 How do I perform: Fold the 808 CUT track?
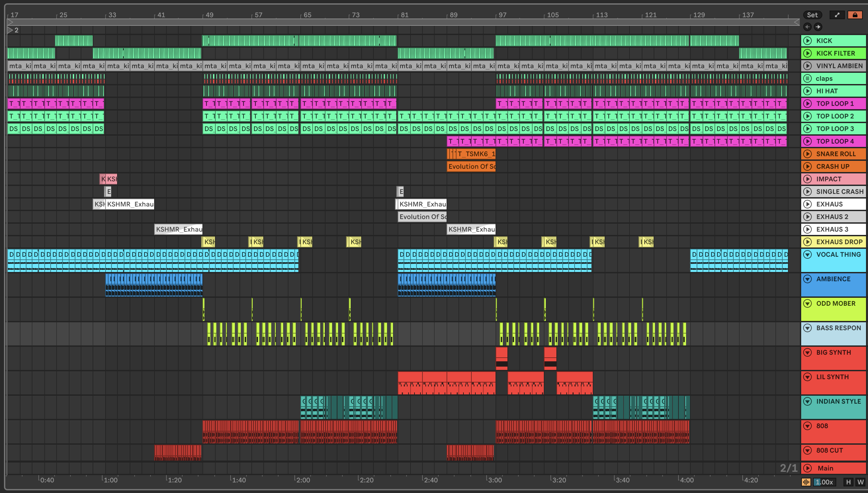pyautogui.click(x=807, y=450)
